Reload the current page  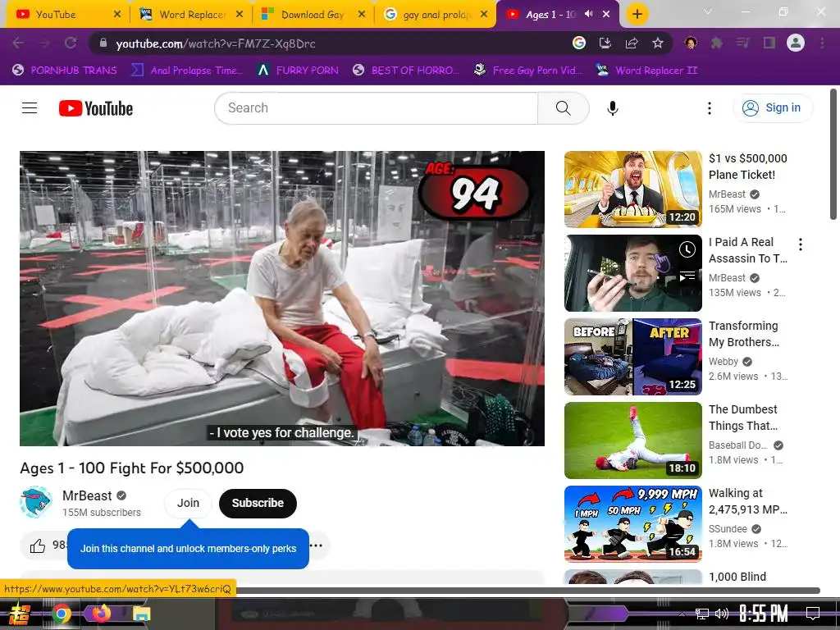71,43
